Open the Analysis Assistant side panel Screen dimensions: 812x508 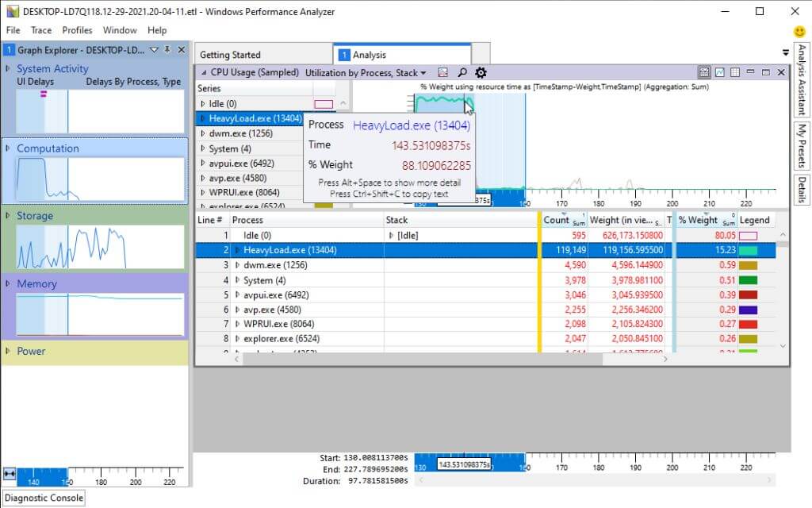tap(802, 81)
